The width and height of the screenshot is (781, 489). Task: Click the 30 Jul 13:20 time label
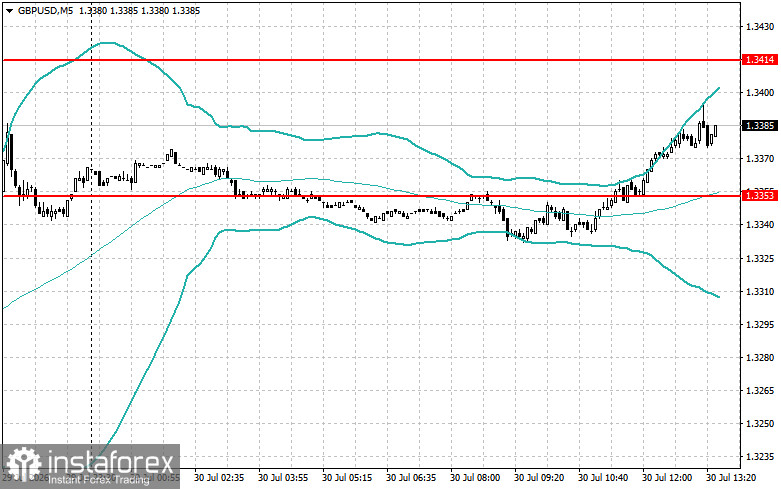point(731,478)
